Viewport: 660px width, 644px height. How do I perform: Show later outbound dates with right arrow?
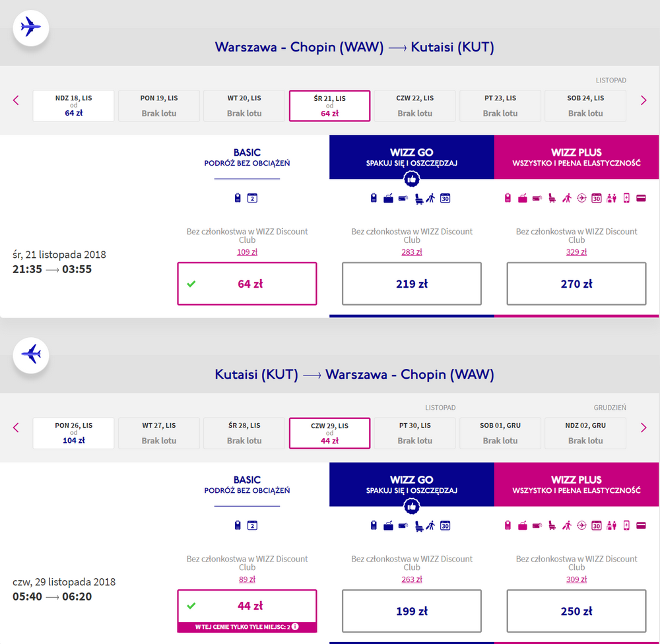click(643, 100)
